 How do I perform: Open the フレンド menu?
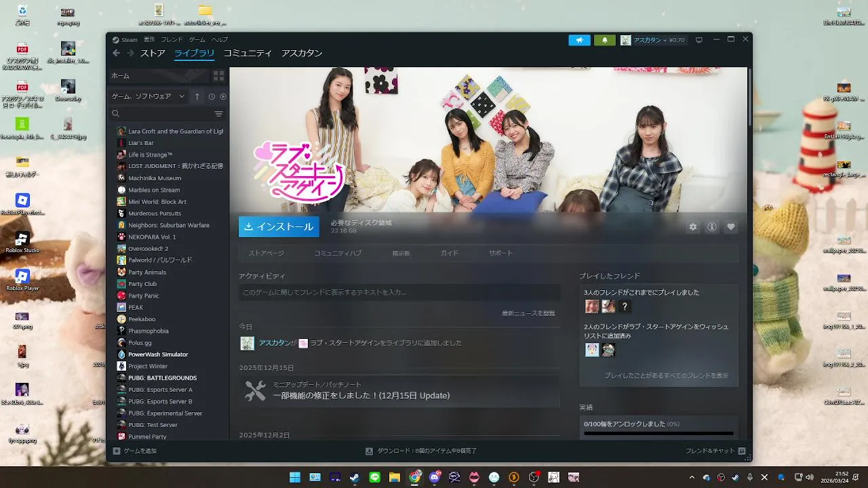click(x=172, y=40)
